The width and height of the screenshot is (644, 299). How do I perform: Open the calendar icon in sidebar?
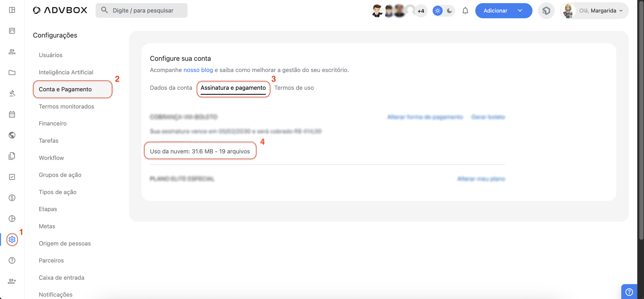point(12,114)
